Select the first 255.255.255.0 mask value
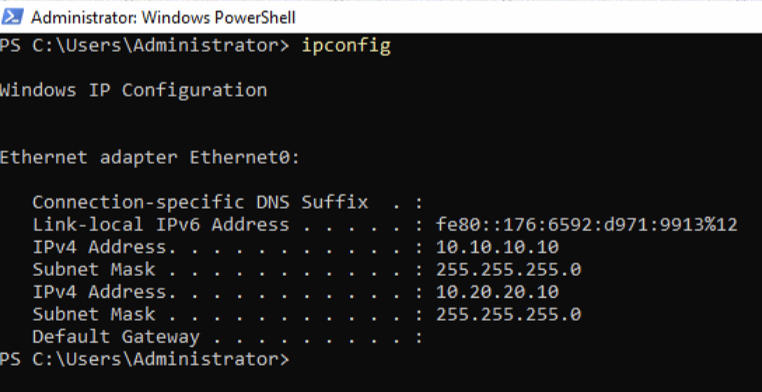 [508, 270]
